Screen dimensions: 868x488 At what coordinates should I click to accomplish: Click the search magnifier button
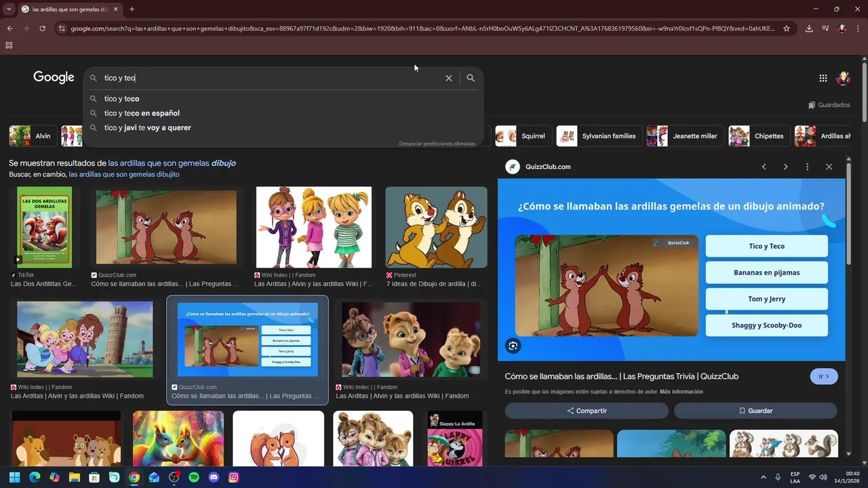(x=471, y=78)
